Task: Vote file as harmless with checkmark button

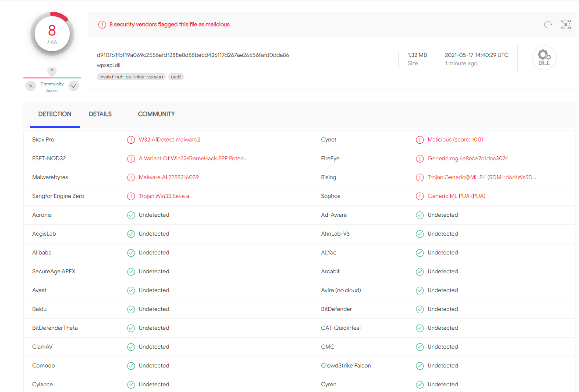Action: click(74, 86)
